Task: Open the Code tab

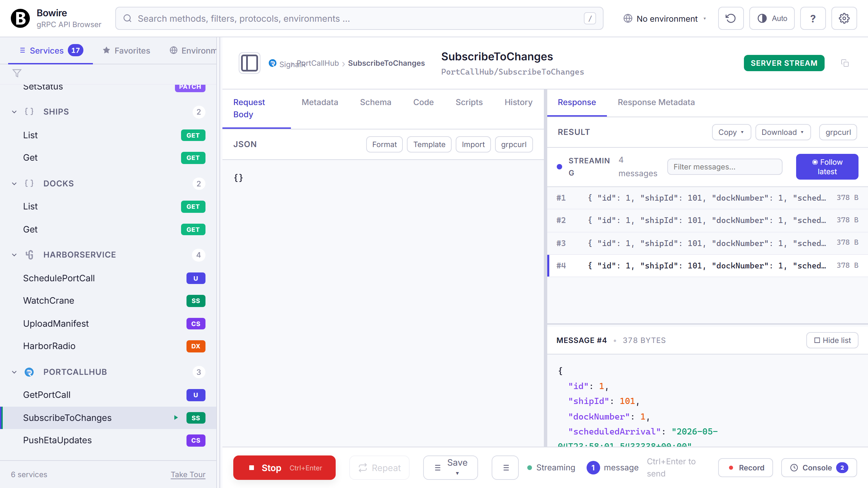Action: point(423,102)
